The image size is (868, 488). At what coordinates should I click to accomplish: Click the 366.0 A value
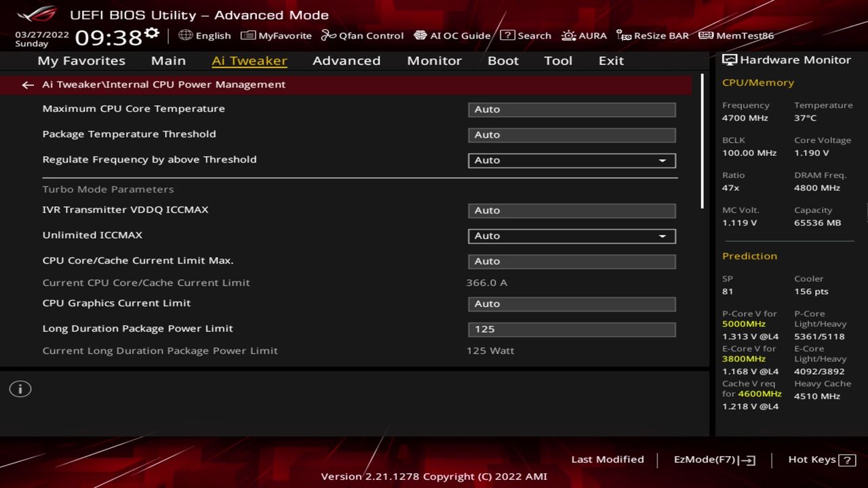click(x=486, y=283)
